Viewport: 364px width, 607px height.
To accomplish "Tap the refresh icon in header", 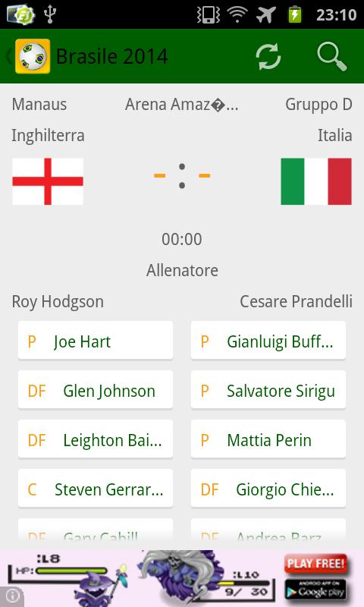I will (x=268, y=56).
